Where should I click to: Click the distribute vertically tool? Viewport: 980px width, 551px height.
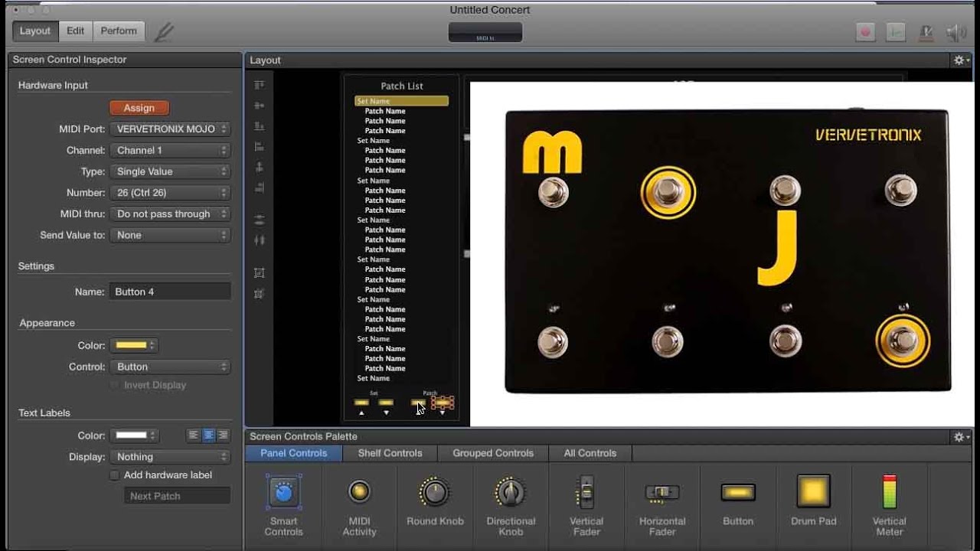pos(260,220)
